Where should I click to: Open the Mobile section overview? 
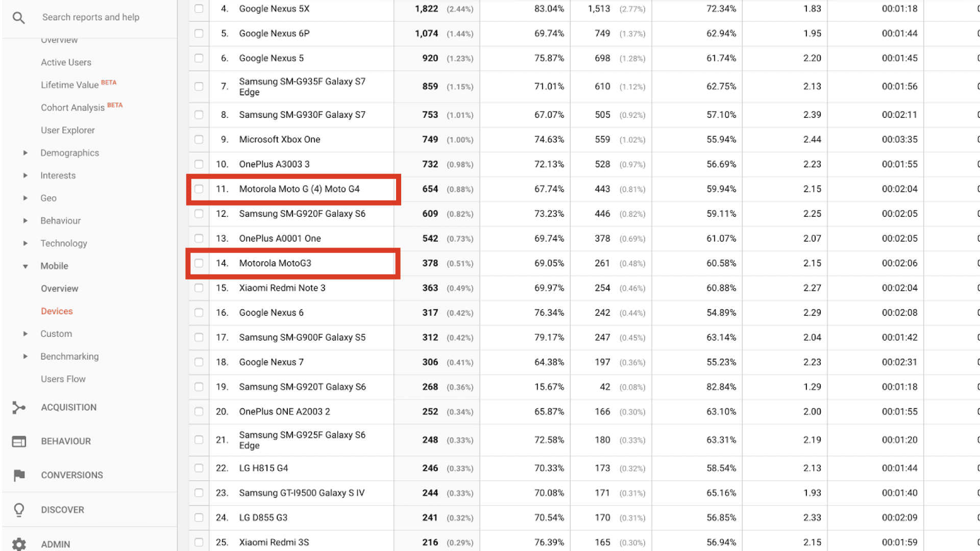(x=59, y=289)
